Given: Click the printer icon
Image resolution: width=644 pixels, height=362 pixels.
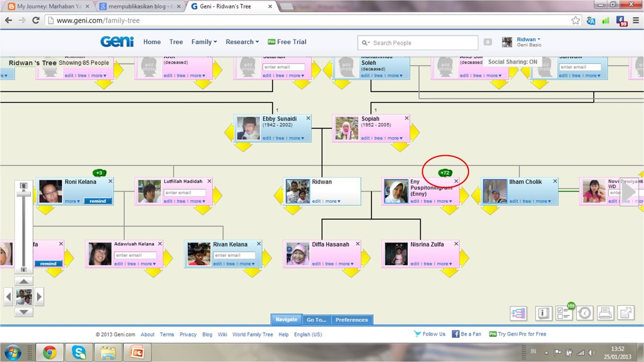Looking at the screenshot, I should tap(605, 313).
